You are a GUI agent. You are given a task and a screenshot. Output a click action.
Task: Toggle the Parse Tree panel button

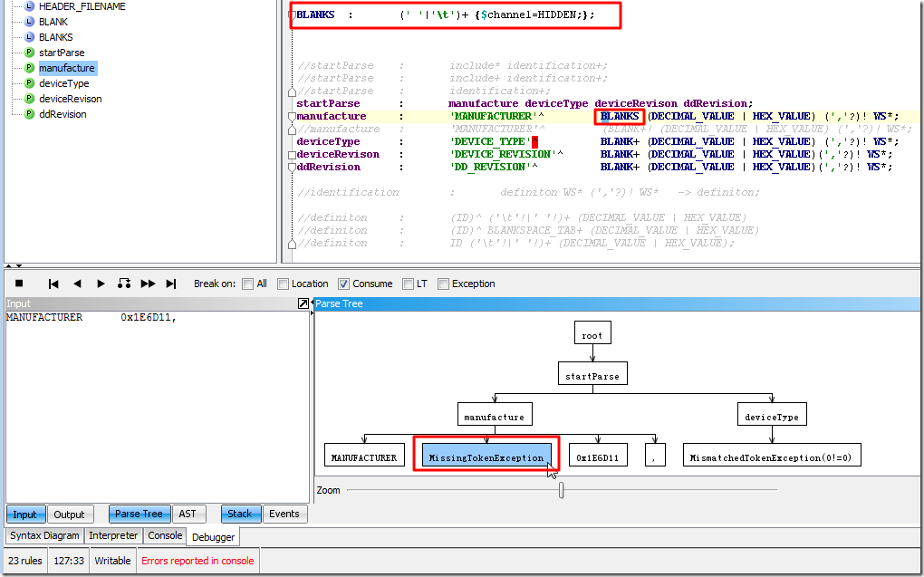click(140, 514)
